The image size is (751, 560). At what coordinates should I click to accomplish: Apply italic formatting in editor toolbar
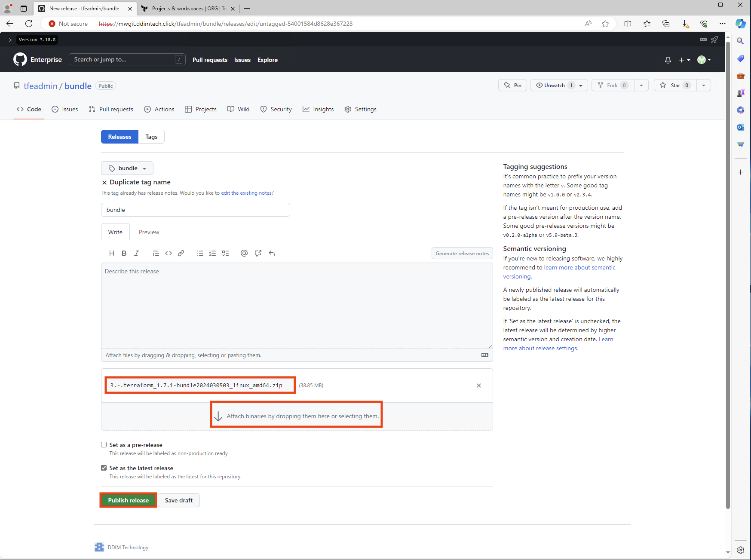pyautogui.click(x=137, y=253)
